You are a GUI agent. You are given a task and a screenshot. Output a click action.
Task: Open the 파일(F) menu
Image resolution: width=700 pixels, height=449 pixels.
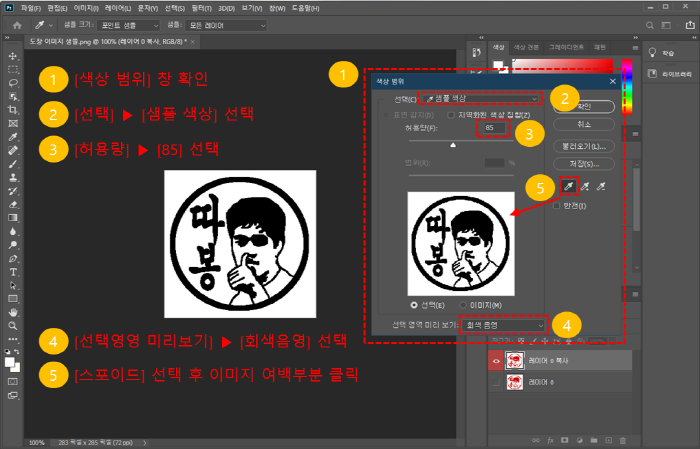[31, 8]
